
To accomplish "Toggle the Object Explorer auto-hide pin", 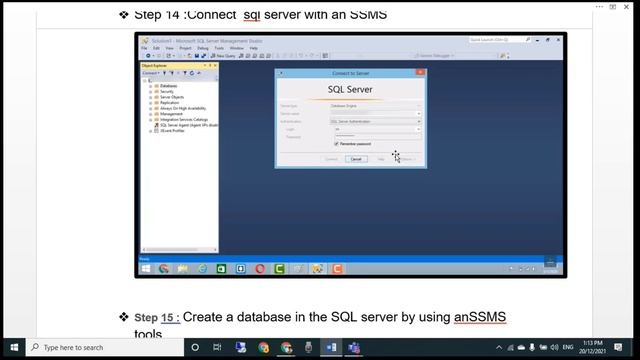I will point(210,65).
